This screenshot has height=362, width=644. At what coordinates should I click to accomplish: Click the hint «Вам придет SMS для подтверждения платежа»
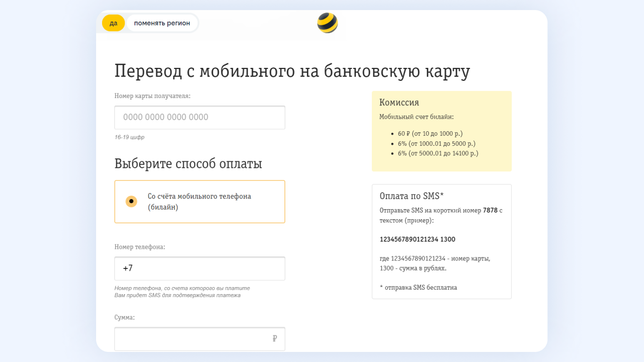(x=178, y=295)
